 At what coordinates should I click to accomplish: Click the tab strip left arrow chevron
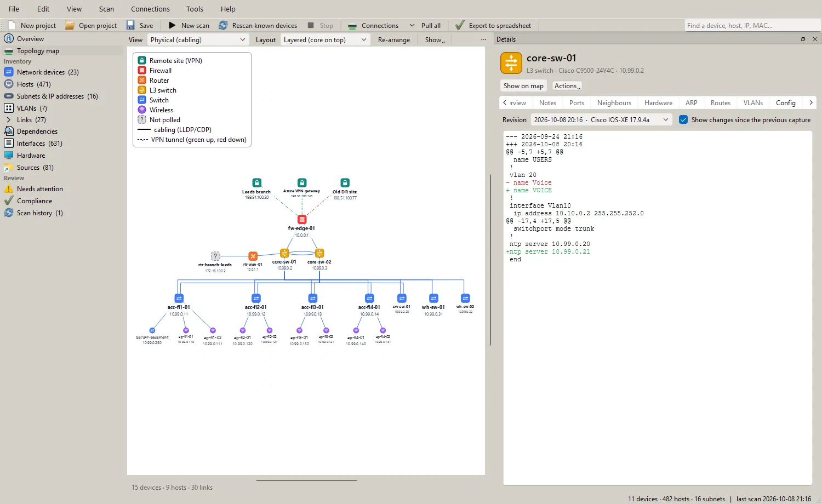pyautogui.click(x=505, y=102)
